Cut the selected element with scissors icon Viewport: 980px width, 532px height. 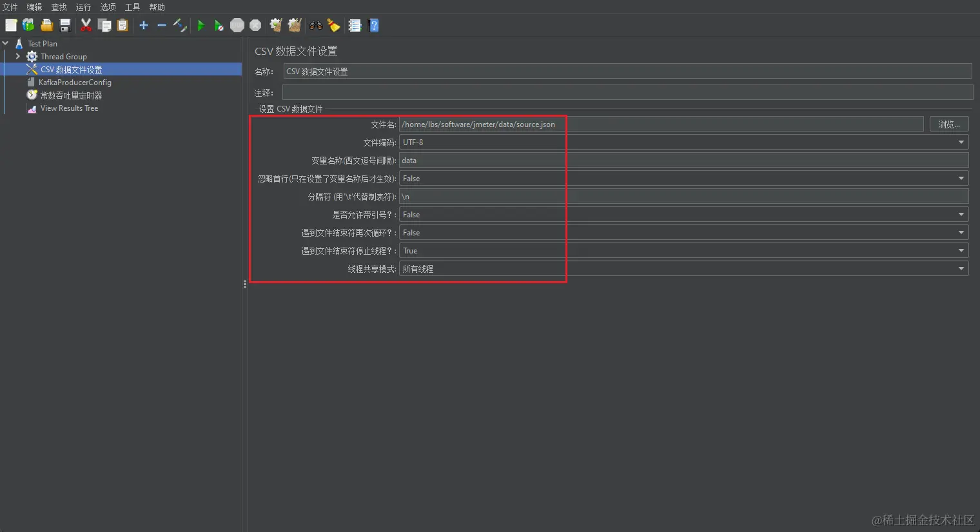(x=86, y=25)
